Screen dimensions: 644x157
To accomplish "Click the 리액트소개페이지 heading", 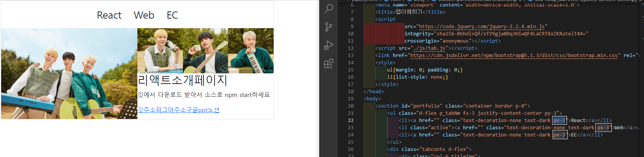I will pyautogui.click(x=182, y=80).
